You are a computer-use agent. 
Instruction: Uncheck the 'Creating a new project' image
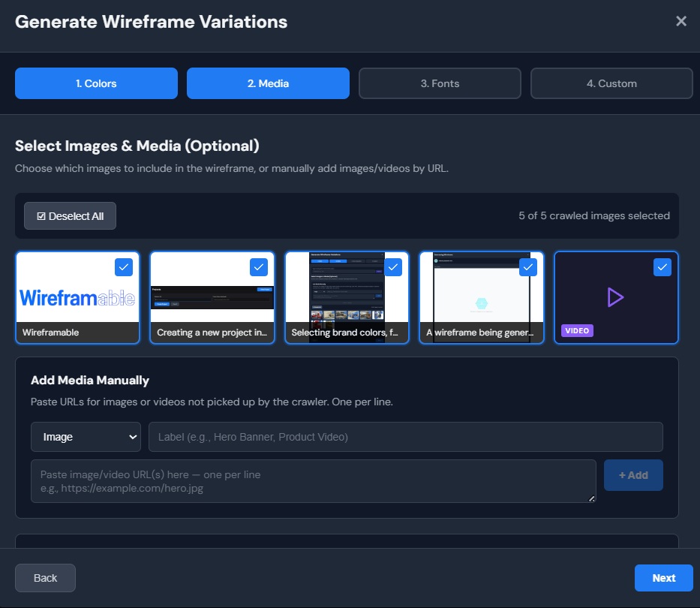click(258, 267)
